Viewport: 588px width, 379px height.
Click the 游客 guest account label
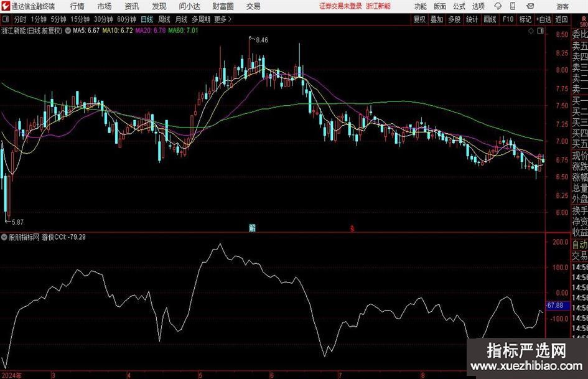coord(562,6)
